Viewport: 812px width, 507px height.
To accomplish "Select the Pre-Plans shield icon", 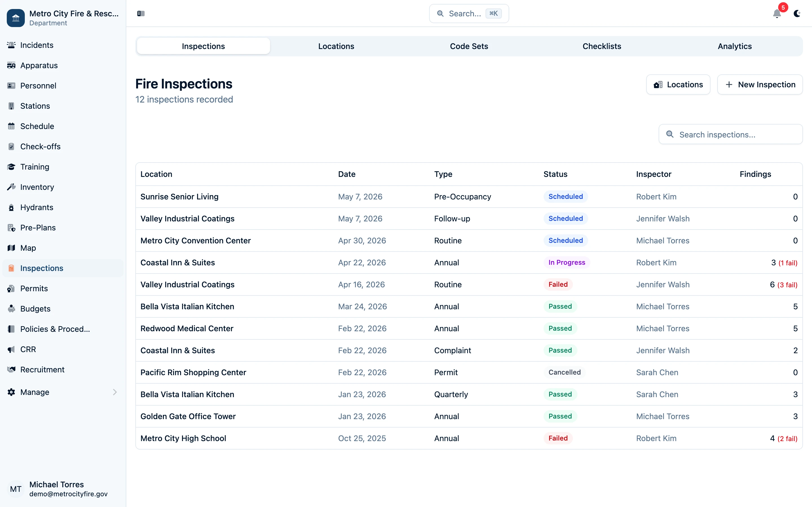I will coord(11,227).
